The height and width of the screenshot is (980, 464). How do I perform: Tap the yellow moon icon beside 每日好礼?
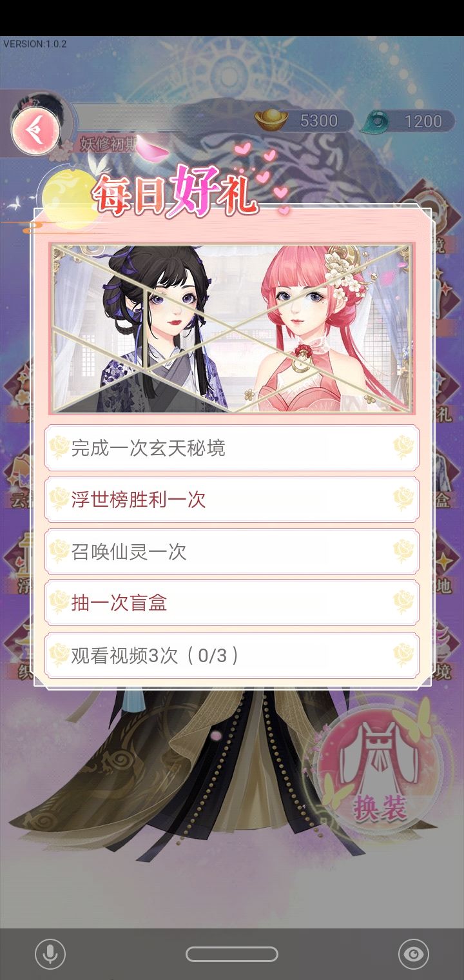(x=67, y=191)
